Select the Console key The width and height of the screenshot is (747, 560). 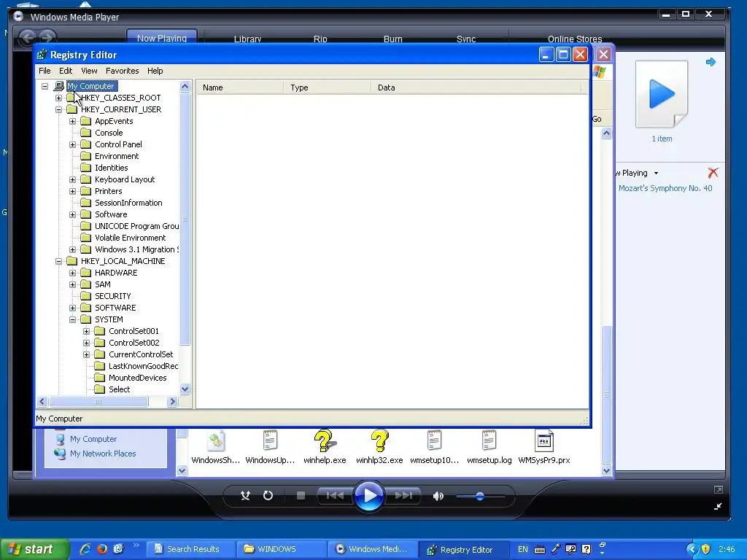coord(109,133)
